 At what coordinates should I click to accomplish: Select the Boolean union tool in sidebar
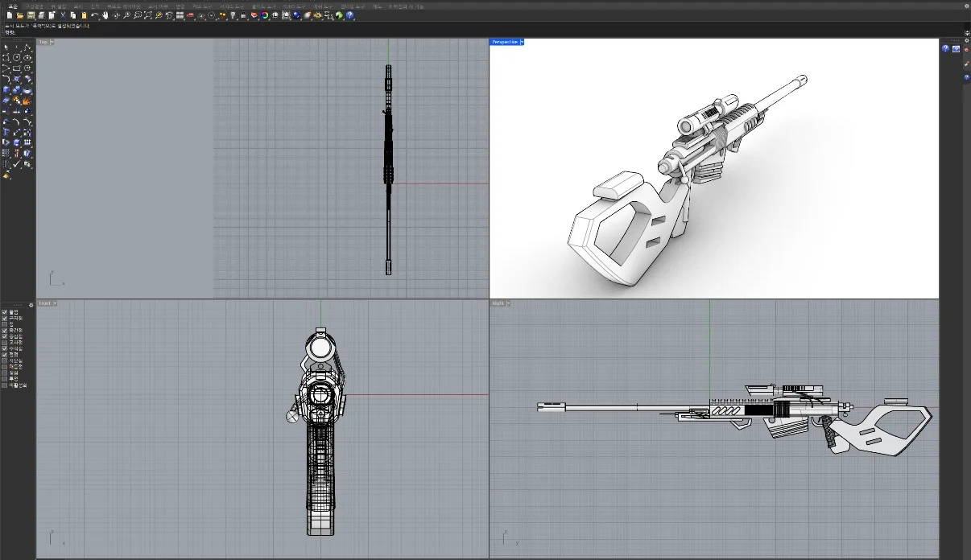pos(16,89)
